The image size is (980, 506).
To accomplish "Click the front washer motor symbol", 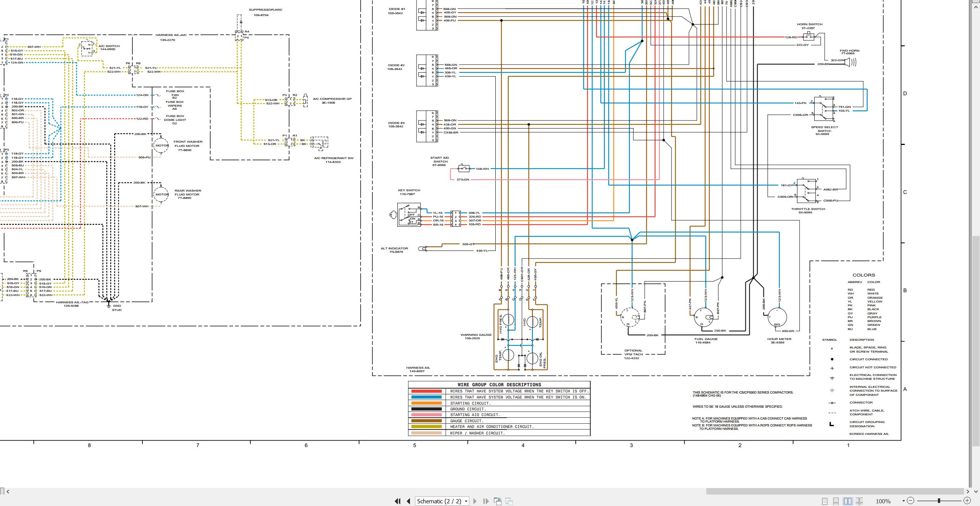I will tap(161, 146).
